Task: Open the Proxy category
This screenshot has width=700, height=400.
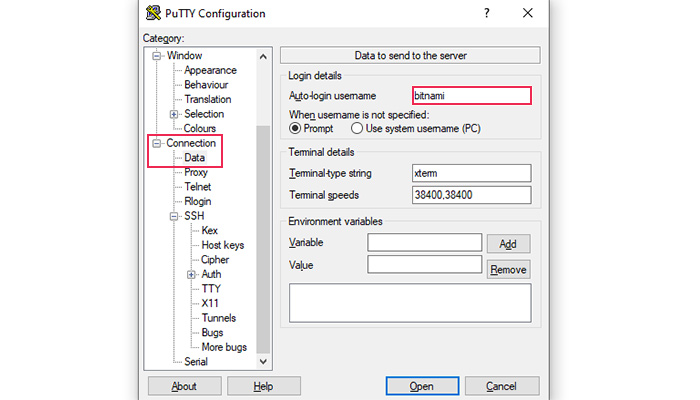Action: [196, 172]
